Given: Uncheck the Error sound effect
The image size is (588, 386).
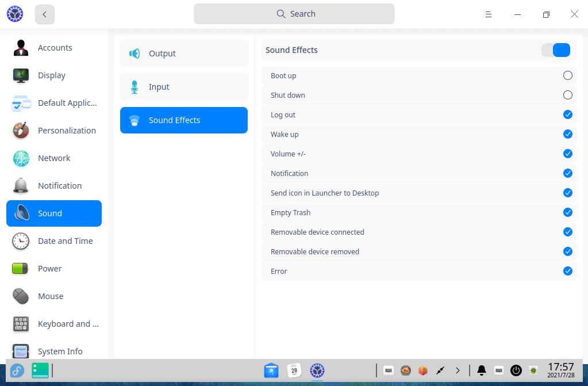Looking at the screenshot, I should pos(567,271).
